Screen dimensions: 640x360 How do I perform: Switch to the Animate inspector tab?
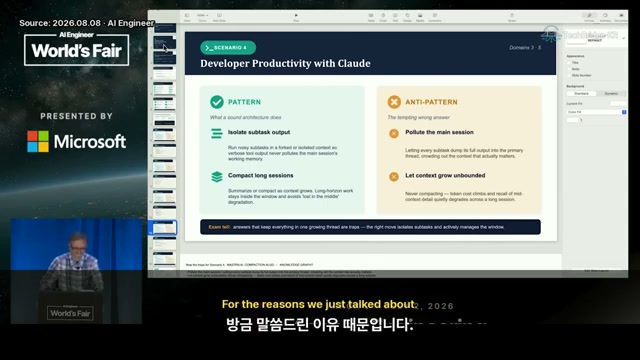(605, 17)
